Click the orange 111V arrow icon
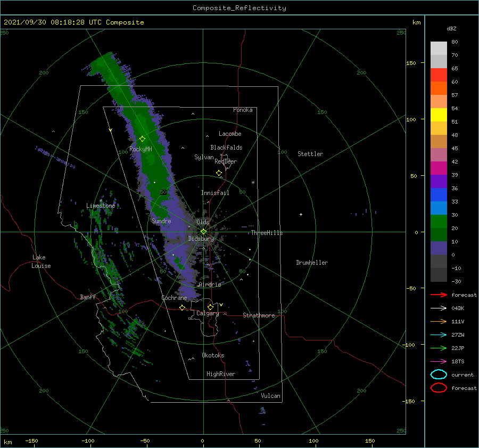Screen dimensions: 479x448 (x=439, y=321)
